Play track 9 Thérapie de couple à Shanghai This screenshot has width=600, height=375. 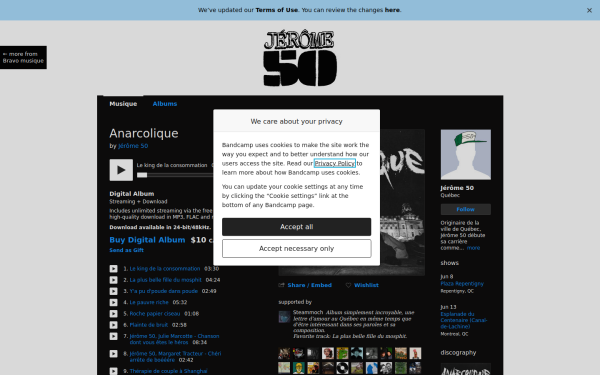coord(114,371)
